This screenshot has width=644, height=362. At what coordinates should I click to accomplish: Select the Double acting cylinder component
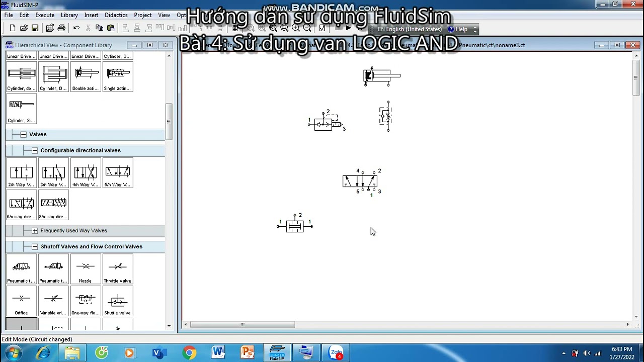coord(86,76)
